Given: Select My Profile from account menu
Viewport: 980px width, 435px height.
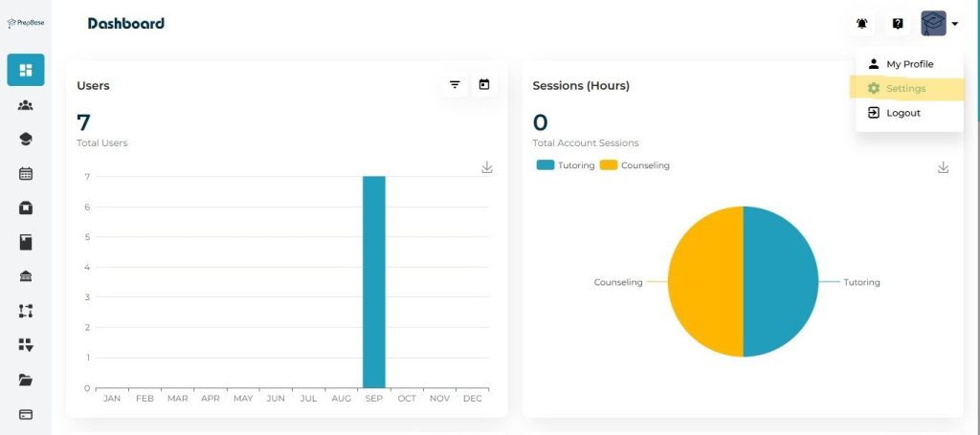Looking at the screenshot, I should coord(908,64).
